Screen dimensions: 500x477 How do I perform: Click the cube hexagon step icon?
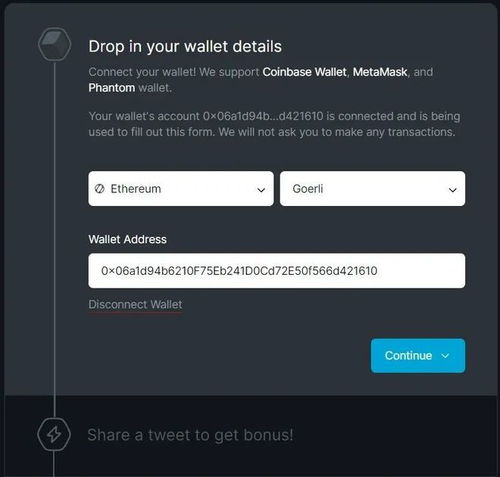pyautogui.click(x=55, y=44)
